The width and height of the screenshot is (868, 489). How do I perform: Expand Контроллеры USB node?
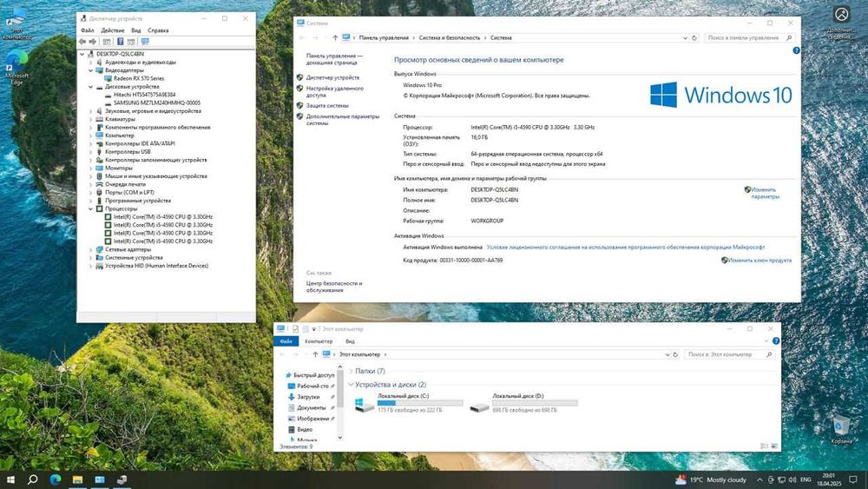91,152
